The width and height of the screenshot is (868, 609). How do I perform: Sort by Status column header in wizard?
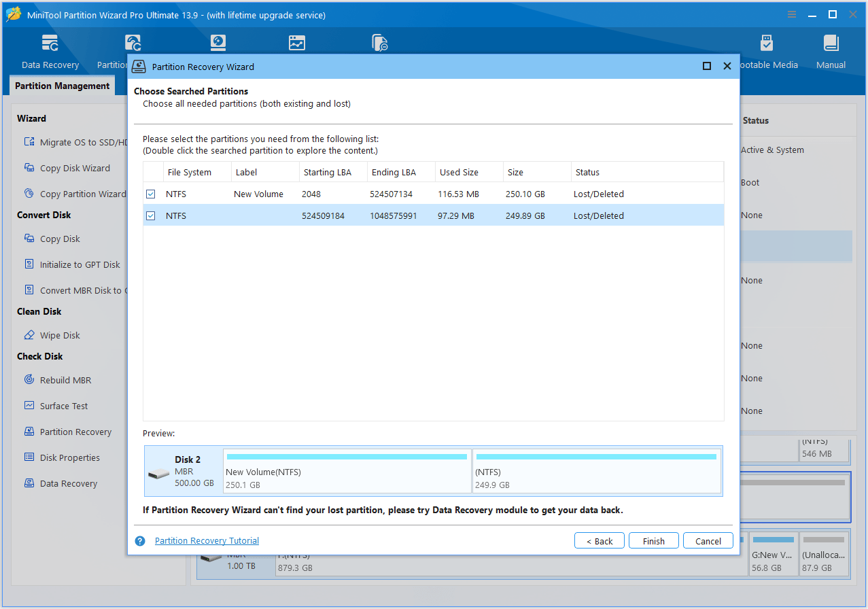coord(647,172)
